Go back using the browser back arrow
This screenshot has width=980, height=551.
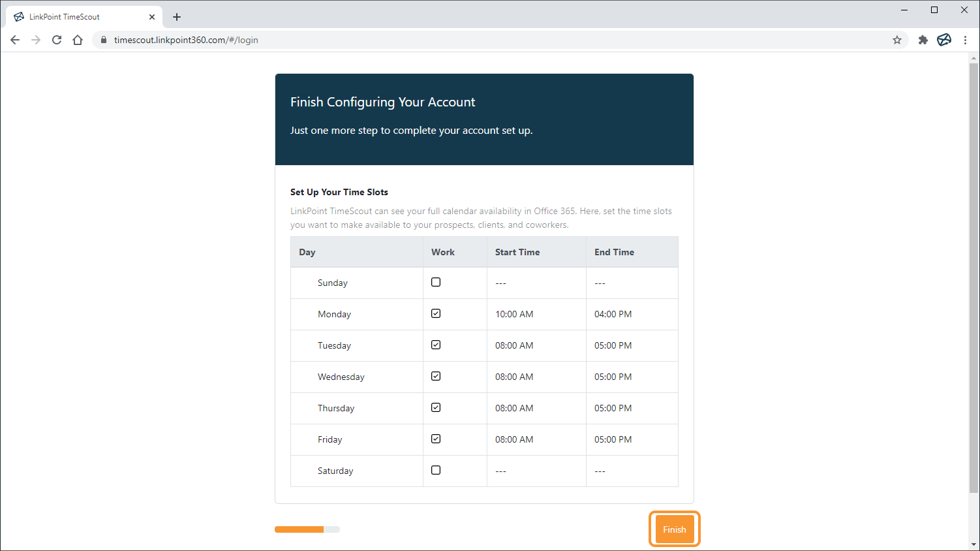coord(15,40)
